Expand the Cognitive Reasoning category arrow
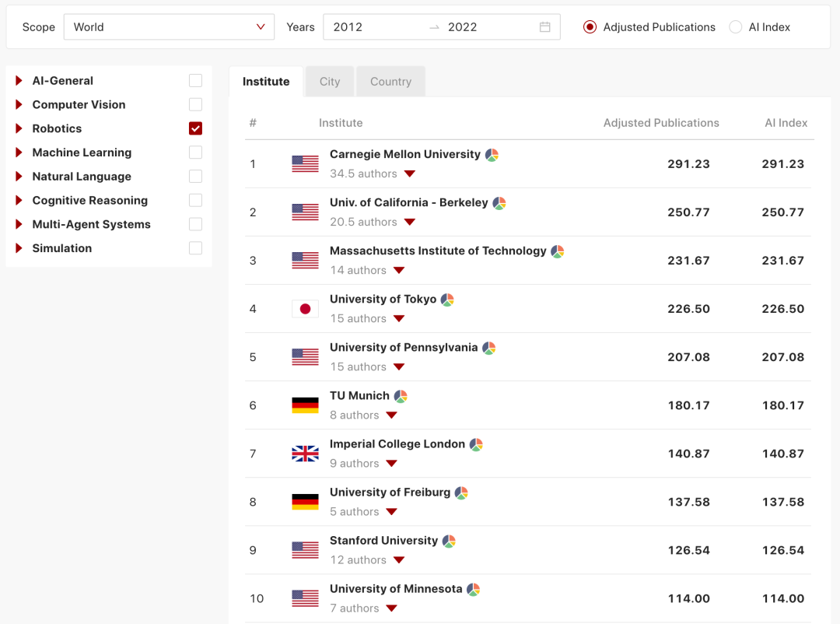Image resolution: width=840 pixels, height=624 pixels. pos(19,201)
